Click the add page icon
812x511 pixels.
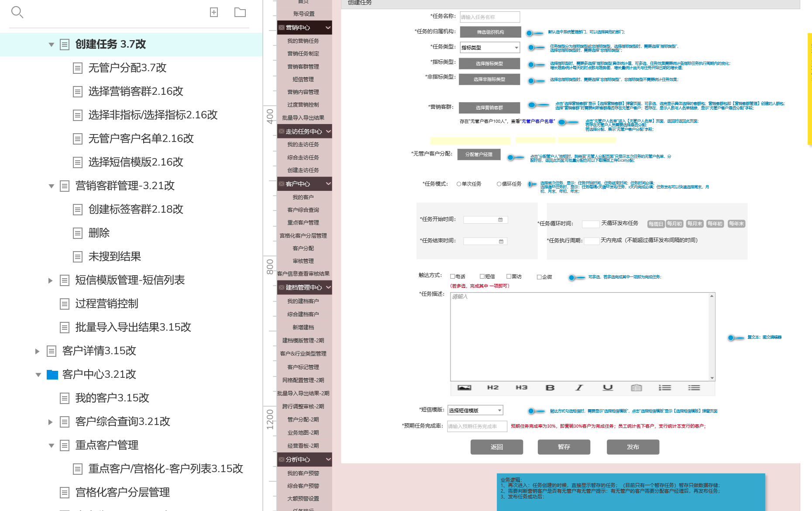(x=214, y=12)
